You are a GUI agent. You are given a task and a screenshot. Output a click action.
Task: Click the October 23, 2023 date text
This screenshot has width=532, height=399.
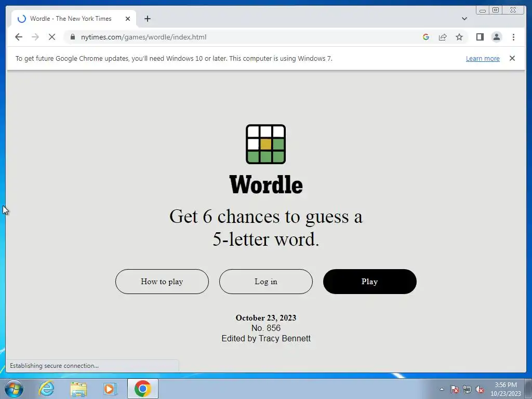pos(266,318)
